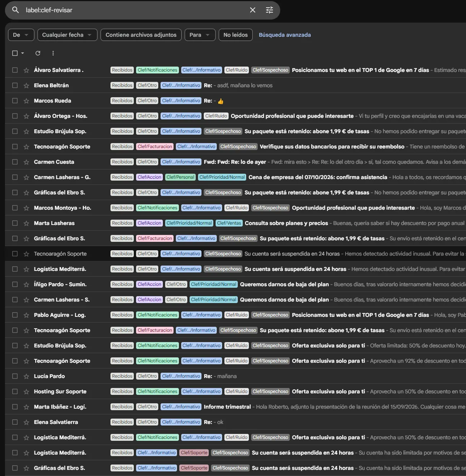Screen dimensions: 466x476
Task: Open Verifique sus datos bancarios email
Action: point(235,147)
